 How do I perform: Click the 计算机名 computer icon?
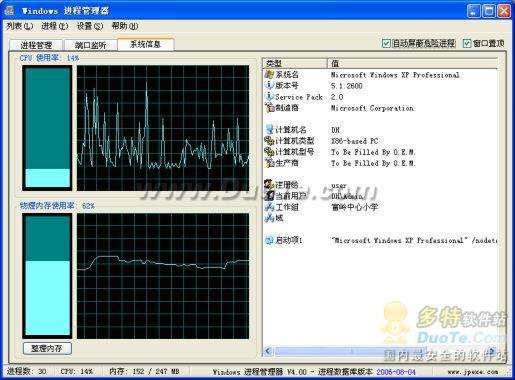point(269,129)
